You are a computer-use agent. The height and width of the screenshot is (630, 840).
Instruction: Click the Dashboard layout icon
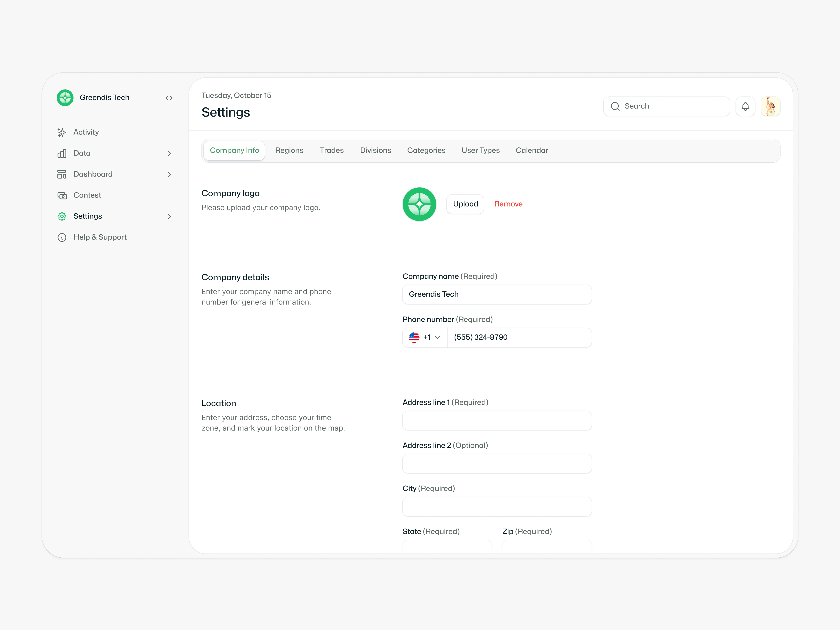62,174
